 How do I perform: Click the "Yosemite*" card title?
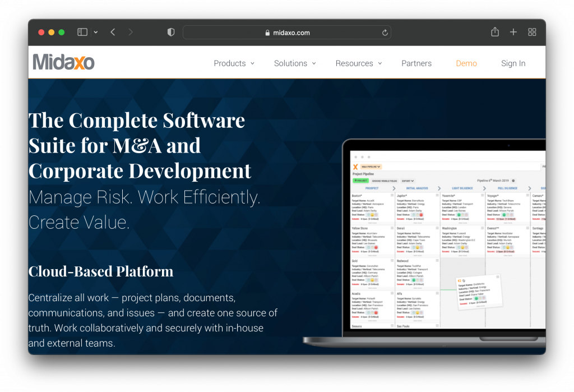[x=448, y=196]
